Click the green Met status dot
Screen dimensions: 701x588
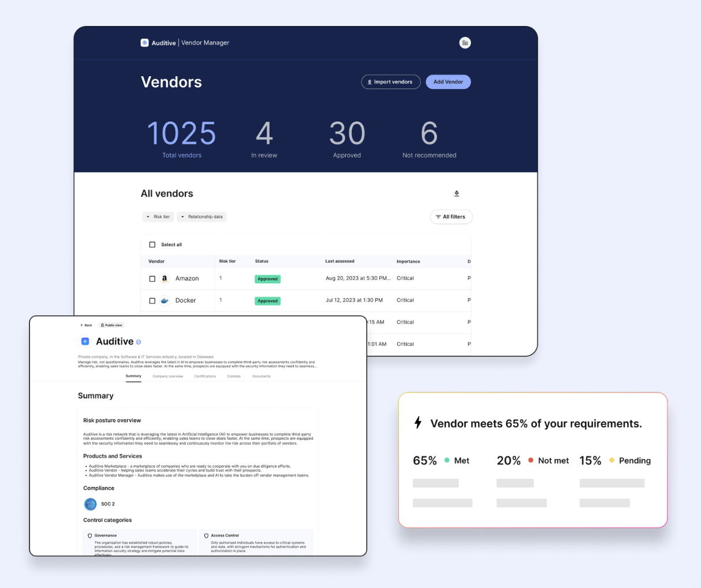[x=447, y=460]
